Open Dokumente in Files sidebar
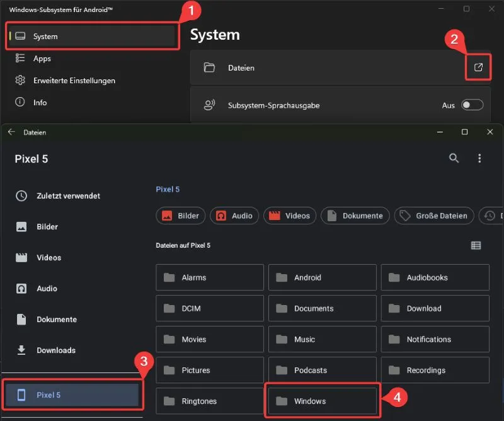The width and height of the screenshot is (504, 421). [x=72, y=319]
